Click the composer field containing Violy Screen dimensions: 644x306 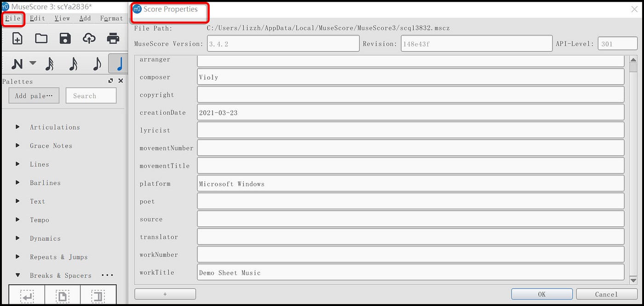tap(411, 77)
